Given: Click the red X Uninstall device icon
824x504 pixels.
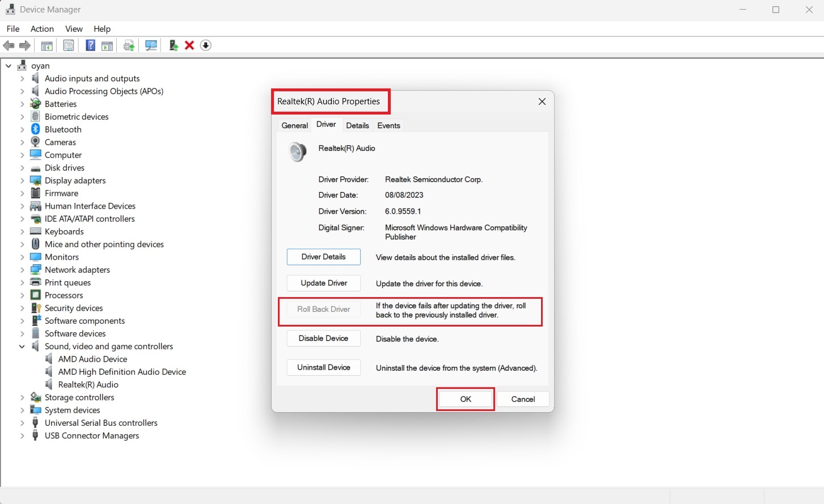Looking at the screenshot, I should click(189, 45).
